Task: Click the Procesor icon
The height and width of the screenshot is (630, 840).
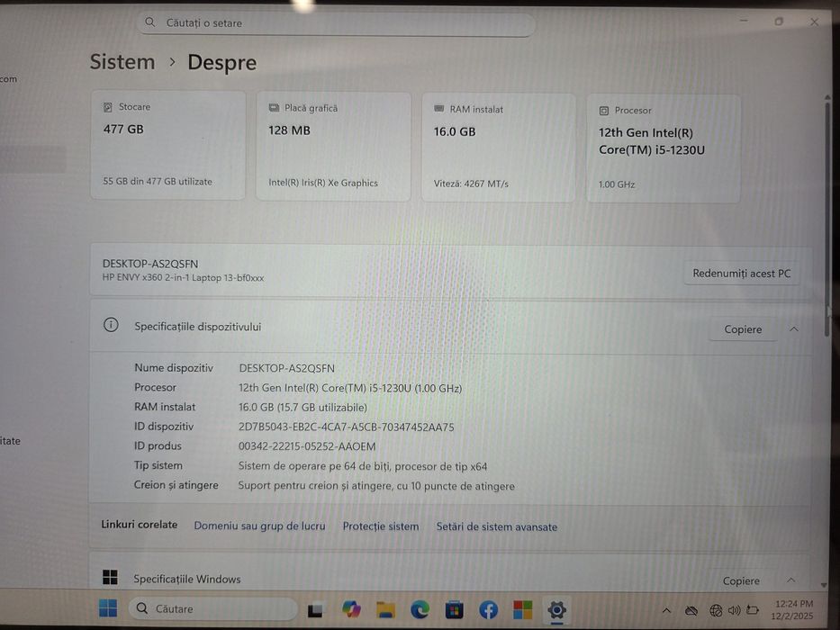Action: [604, 111]
